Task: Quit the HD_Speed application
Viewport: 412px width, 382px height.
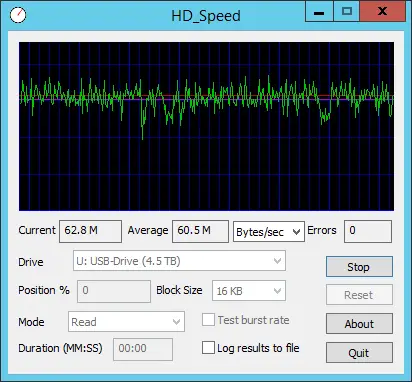Action: [x=359, y=353]
